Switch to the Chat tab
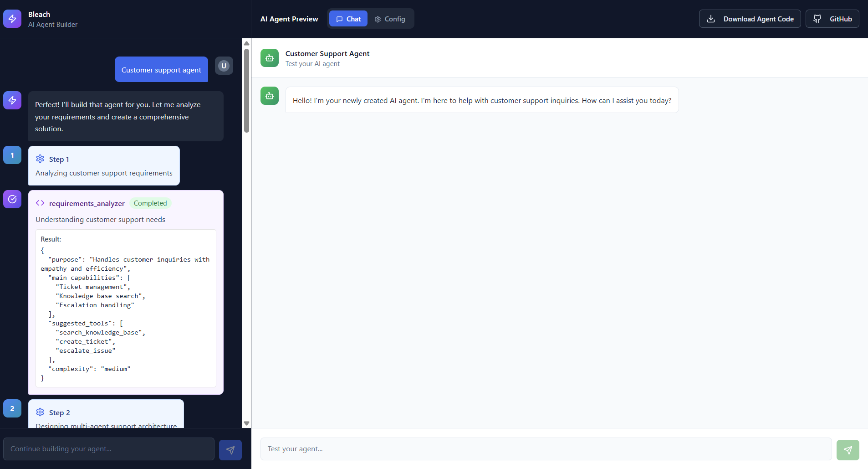 coord(348,19)
